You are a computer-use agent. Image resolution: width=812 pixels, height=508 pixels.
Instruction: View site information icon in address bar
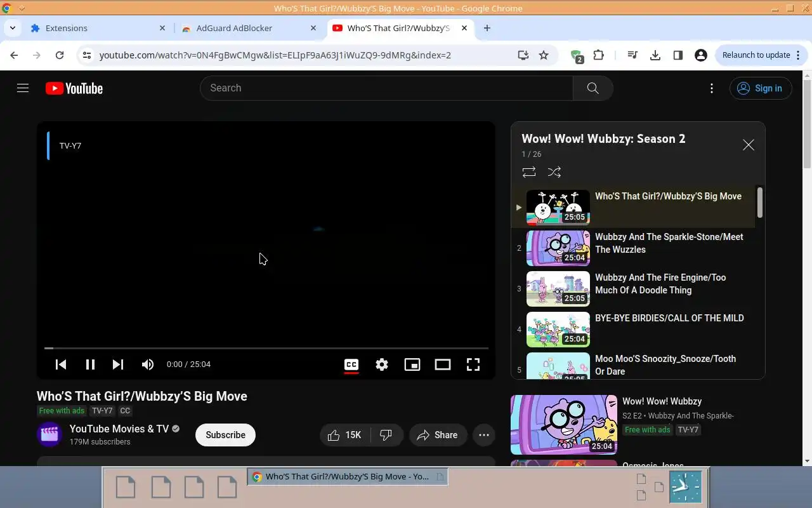click(x=87, y=55)
